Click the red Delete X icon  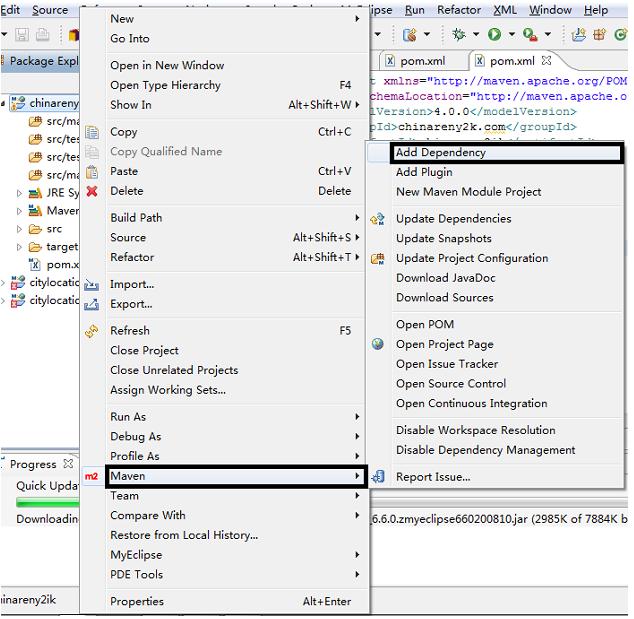92,191
